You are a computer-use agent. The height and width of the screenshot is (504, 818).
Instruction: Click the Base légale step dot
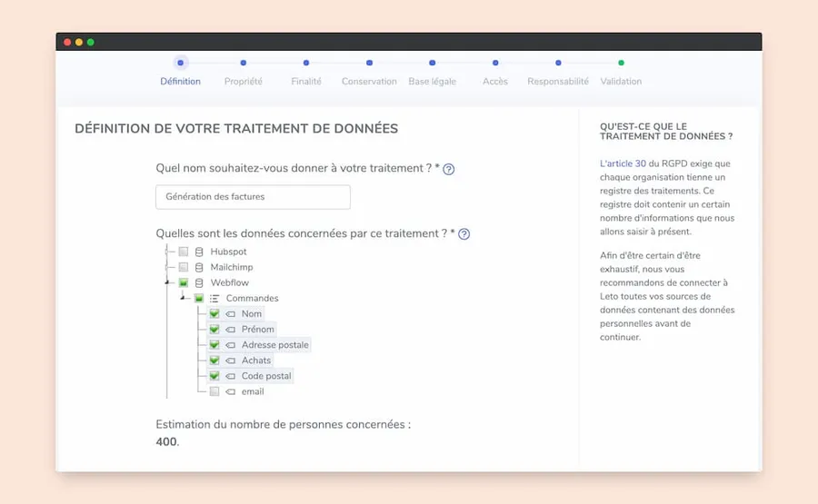432,63
